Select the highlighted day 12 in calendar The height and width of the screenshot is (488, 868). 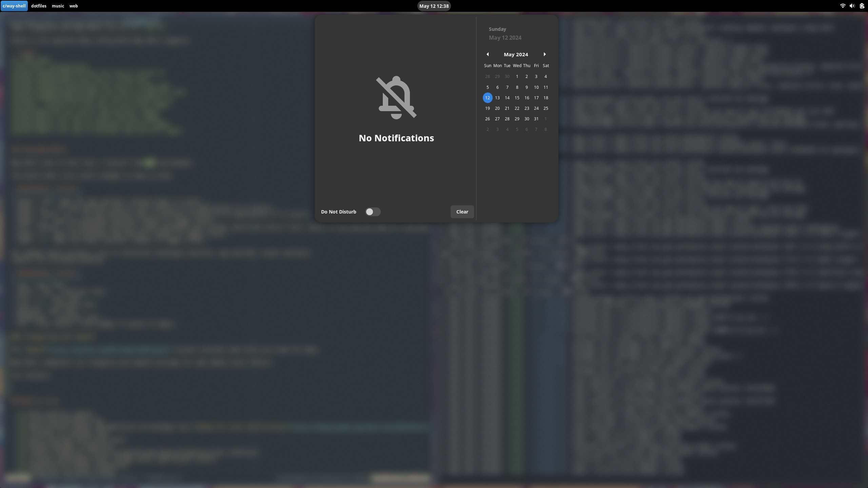click(x=487, y=98)
